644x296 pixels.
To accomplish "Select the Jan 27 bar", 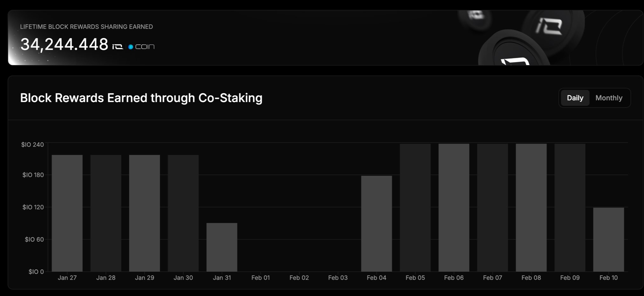I will (x=67, y=213).
